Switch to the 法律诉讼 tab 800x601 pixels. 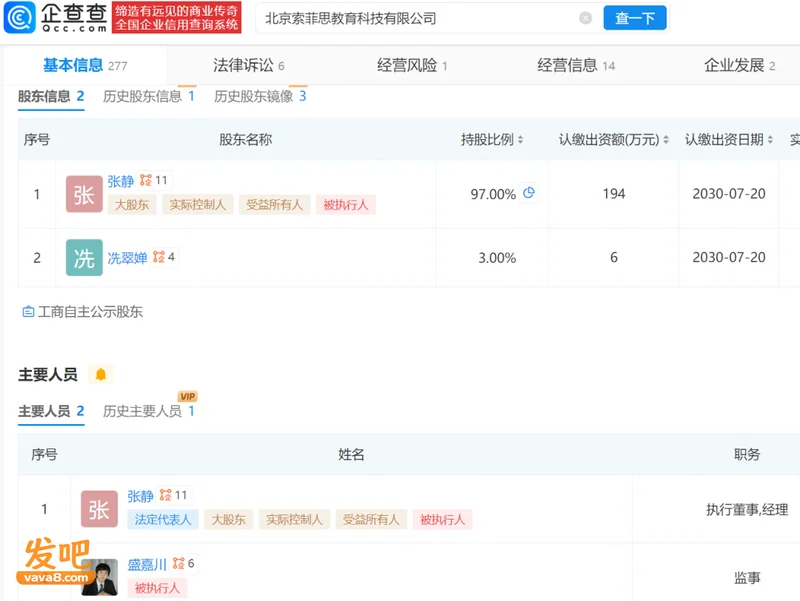[248, 65]
